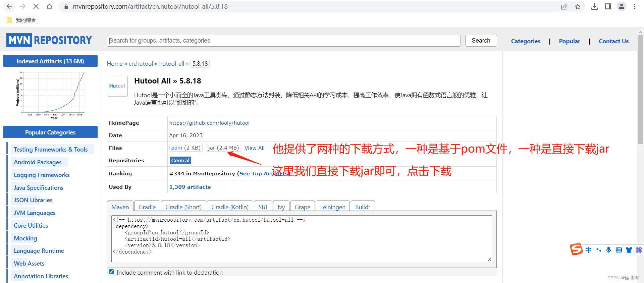Toggle Include comment with link checkbox
Screen dimensions: 644x283
click(x=111, y=272)
